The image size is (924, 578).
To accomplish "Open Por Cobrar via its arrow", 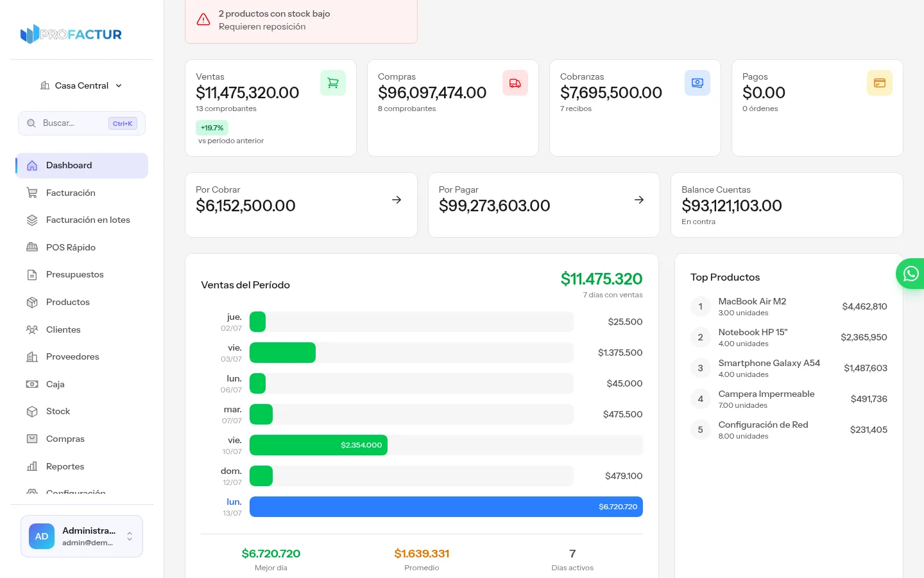I will [x=397, y=200].
